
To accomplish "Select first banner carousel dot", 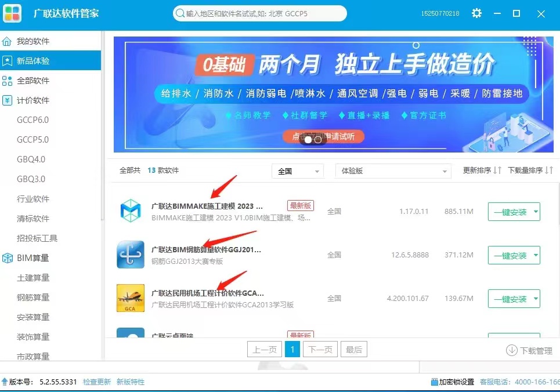I will tap(308, 140).
